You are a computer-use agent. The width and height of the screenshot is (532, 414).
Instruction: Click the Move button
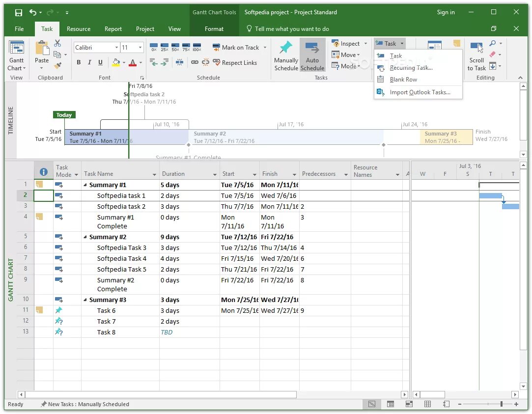click(x=345, y=55)
